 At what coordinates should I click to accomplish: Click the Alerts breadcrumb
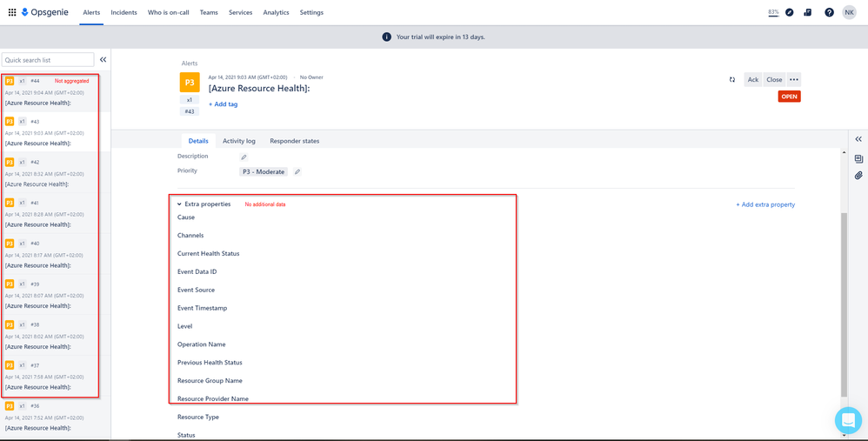tap(190, 63)
